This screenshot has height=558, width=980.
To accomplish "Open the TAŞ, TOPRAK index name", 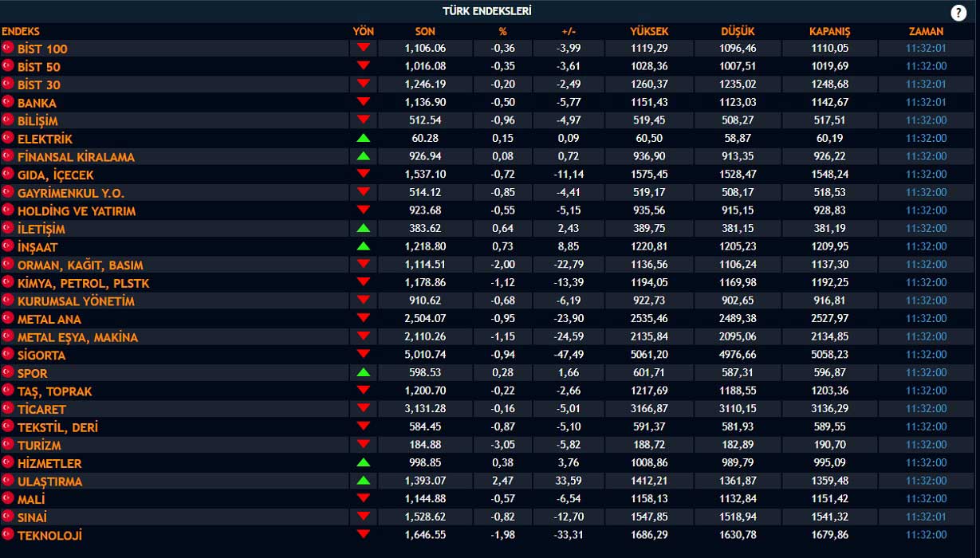I will tap(54, 391).
